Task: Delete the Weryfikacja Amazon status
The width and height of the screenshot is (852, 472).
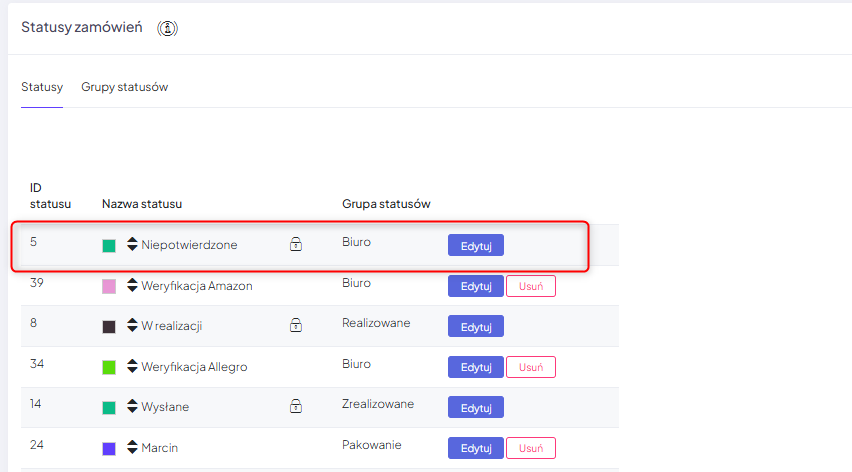Action: [530, 286]
